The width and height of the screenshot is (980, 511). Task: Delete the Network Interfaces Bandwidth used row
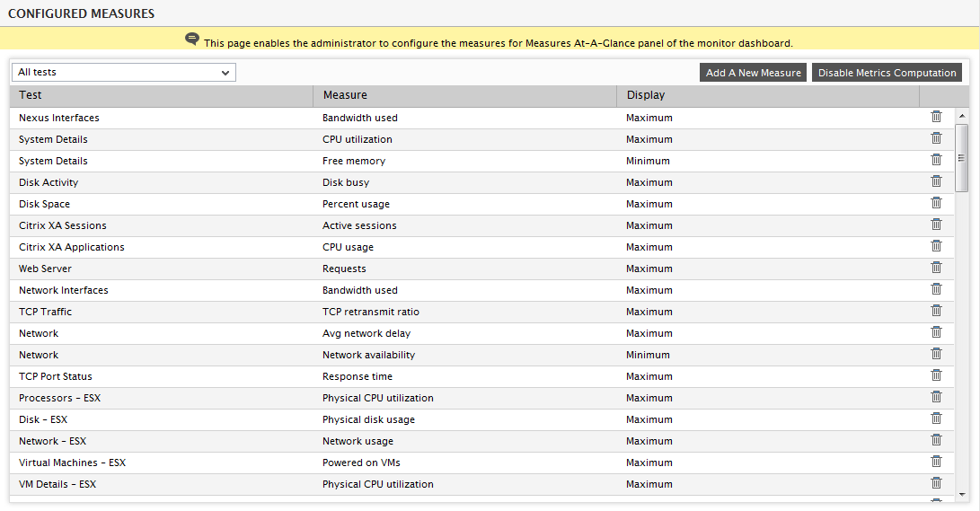936,289
